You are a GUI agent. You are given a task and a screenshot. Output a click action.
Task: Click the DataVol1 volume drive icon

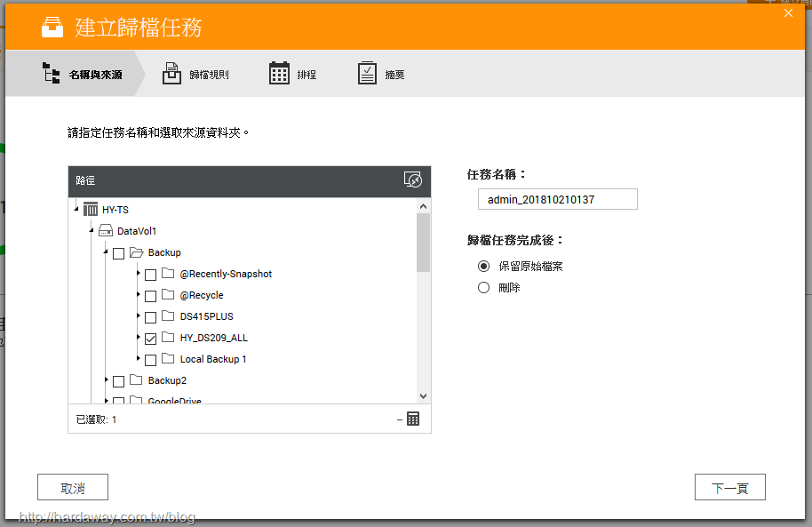[x=106, y=230]
